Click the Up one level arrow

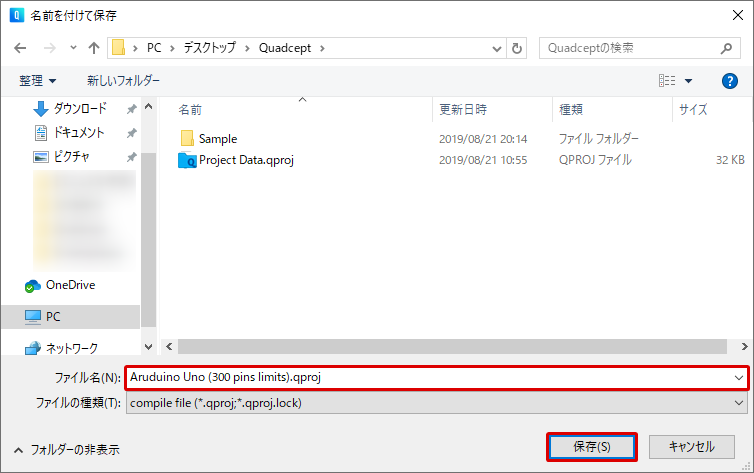coord(94,48)
